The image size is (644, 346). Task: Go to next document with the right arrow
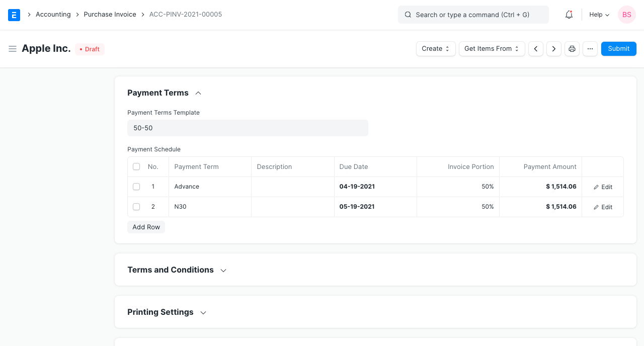(x=553, y=49)
